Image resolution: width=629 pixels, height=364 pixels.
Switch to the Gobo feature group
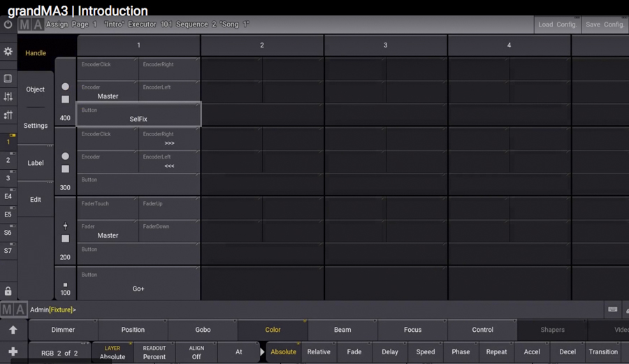pyautogui.click(x=203, y=330)
